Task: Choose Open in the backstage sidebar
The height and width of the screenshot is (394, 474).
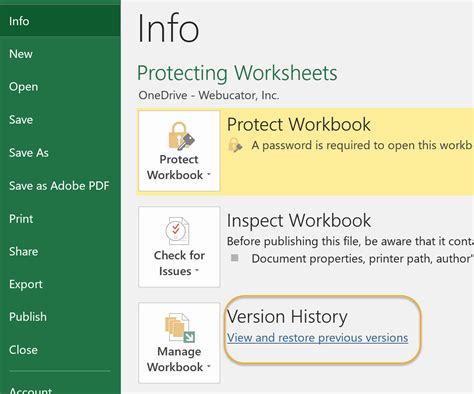Action: pyautogui.click(x=60, y=87)
